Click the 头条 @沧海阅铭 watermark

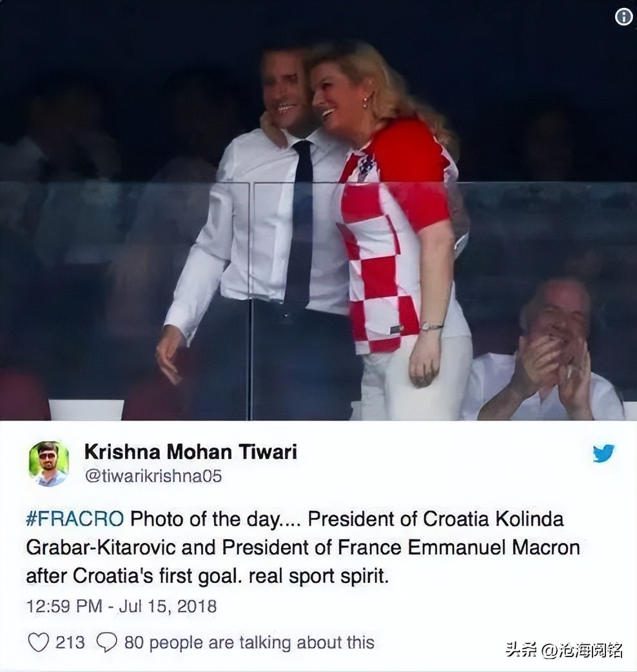point(564,650)
